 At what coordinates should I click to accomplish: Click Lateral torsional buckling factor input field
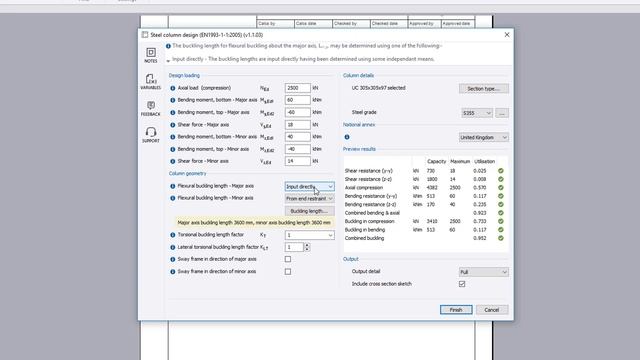(x=294, y=247)
